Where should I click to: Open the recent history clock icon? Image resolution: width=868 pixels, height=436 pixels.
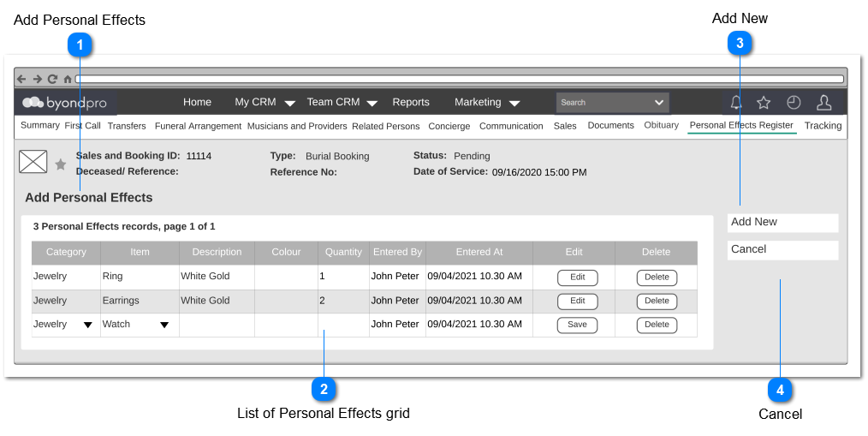click(x=794, y=103)
